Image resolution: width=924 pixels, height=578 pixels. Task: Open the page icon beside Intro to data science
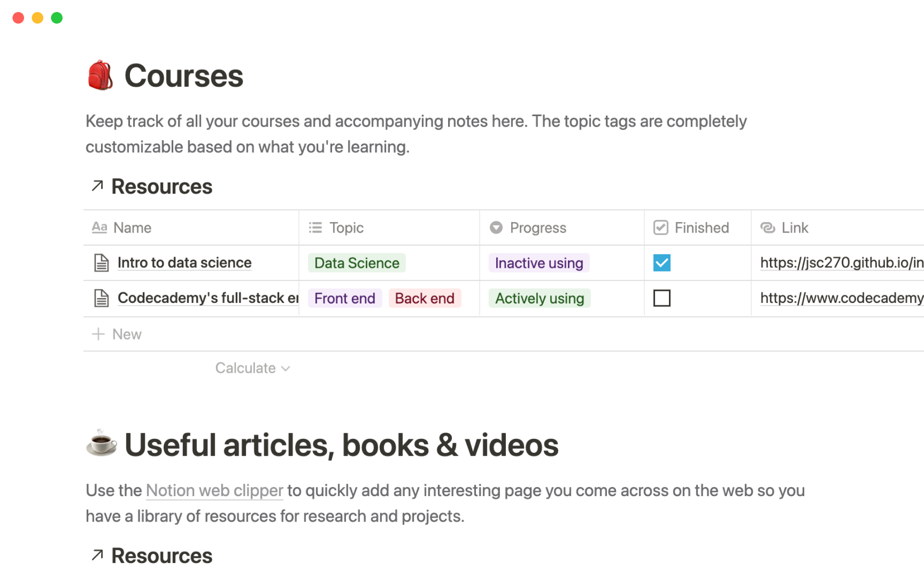[101, 263]
